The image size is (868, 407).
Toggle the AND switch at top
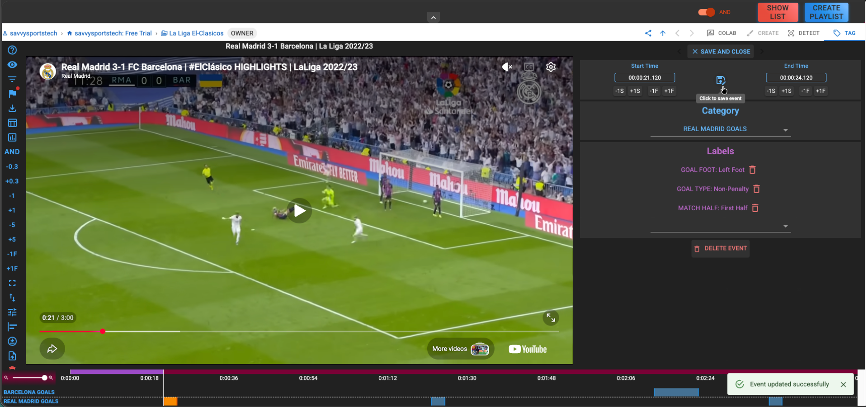706,12
